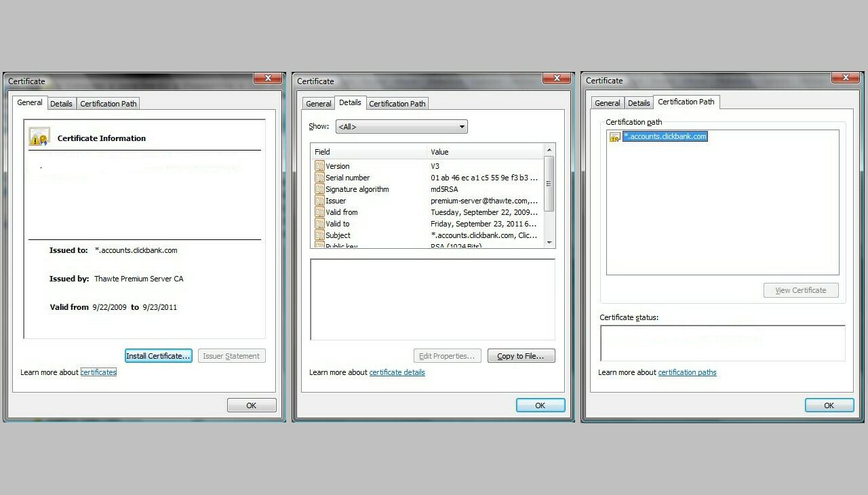Screen dimensions: 868x495
Task: Click the Version field row icon
Action: [x=319, y=166]
